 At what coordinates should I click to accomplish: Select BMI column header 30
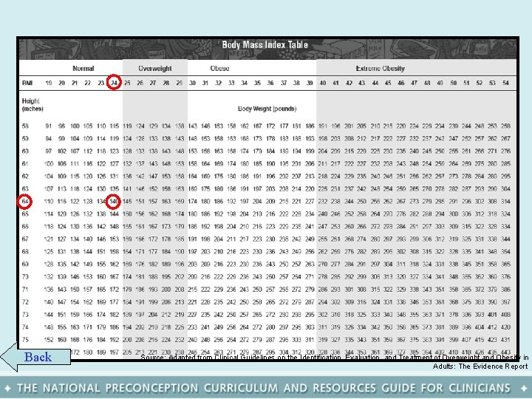point(192,83)
